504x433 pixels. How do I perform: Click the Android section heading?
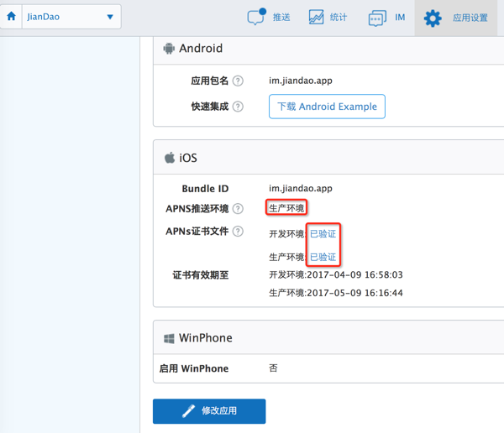[201, 49]
